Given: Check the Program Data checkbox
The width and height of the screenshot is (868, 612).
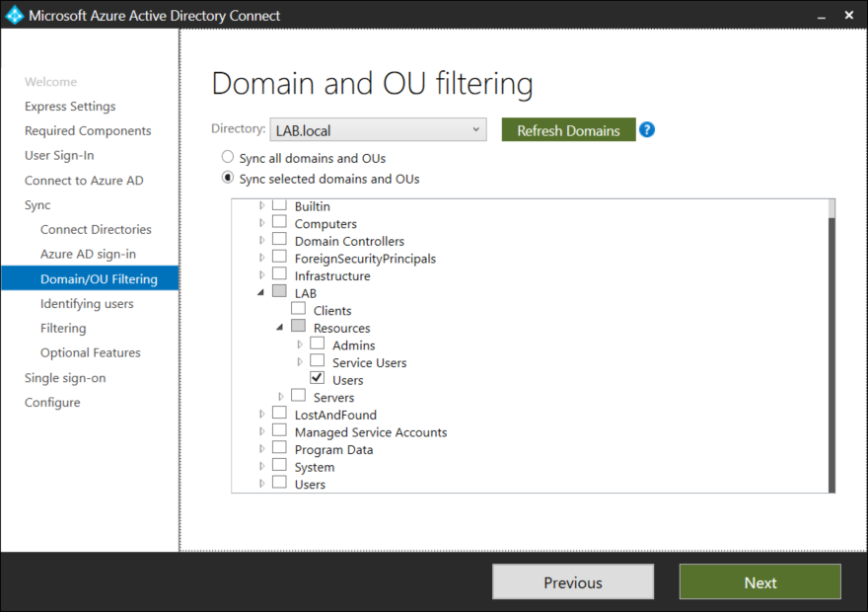Looking at the screenshot, I should [x=279, y=447].
